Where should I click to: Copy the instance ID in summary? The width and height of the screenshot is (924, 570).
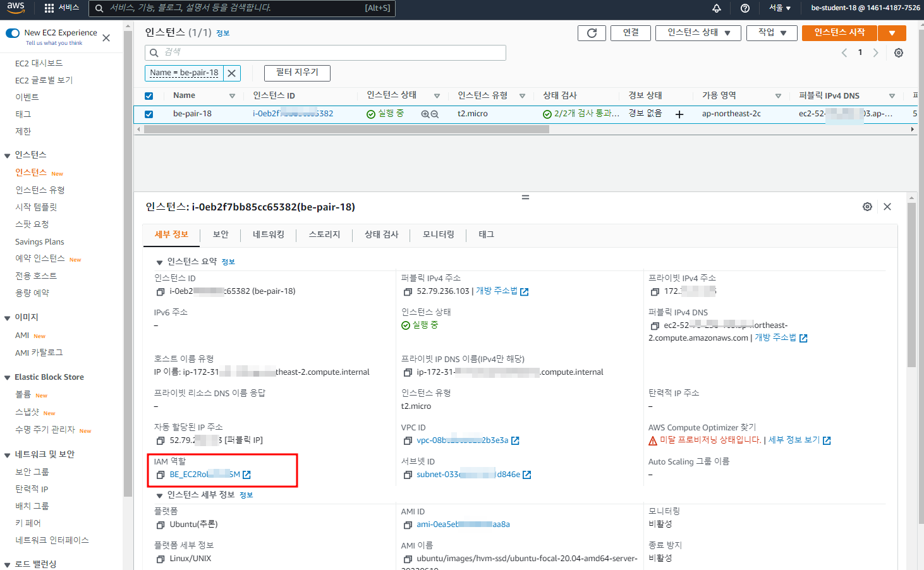[161, 292]
